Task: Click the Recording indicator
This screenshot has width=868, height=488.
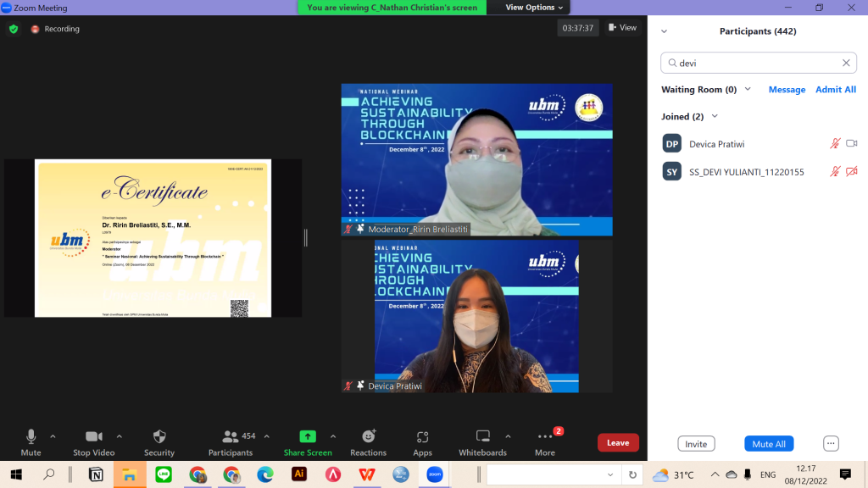Action: point(55,29)
